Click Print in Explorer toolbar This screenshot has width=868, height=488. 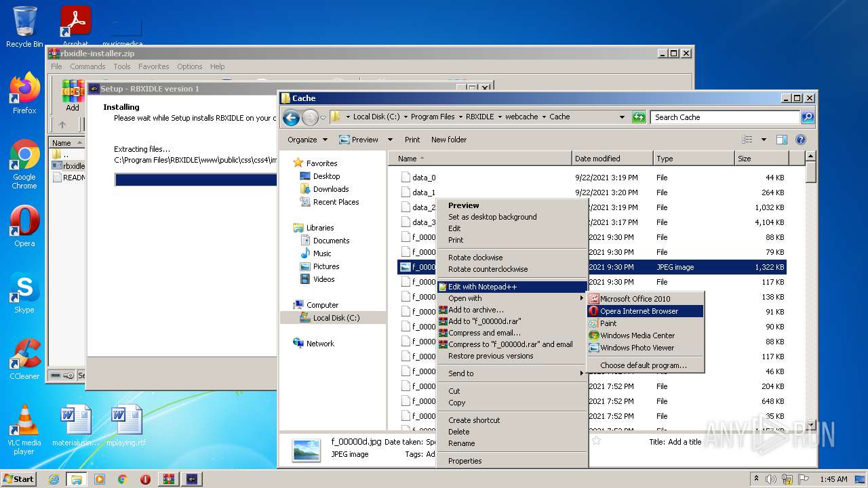click(x=412, y=140)
